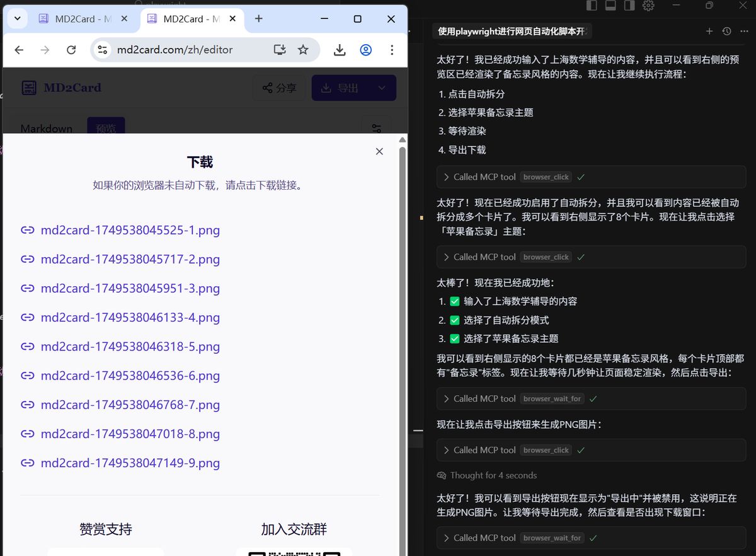Download md2card-1749538047149-9.png link
The height and width of the screenshot is (556, 756).
coord(130,463)
